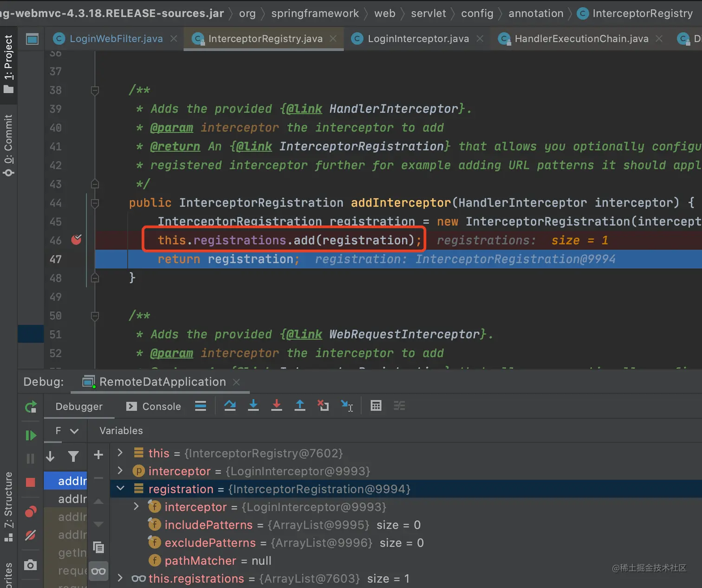The width and height of the screenshot is (702, 588).
Task: Resume program with the green play icon
Action: (x=31, y=435)
